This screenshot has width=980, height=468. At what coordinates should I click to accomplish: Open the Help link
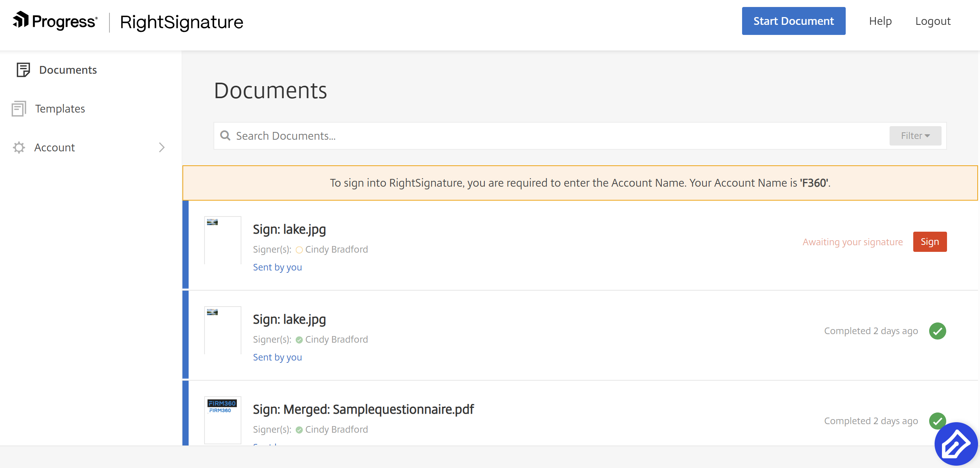click(880, 21)
